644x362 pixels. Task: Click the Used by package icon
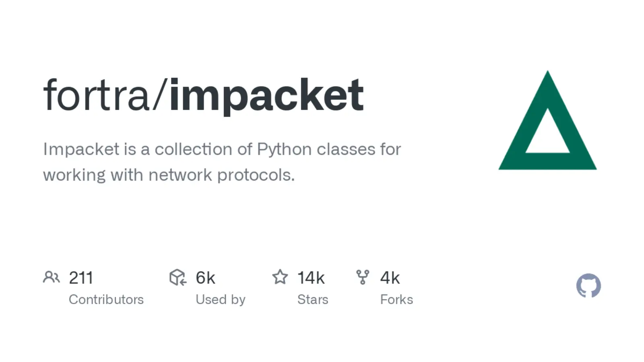[178, 277]
